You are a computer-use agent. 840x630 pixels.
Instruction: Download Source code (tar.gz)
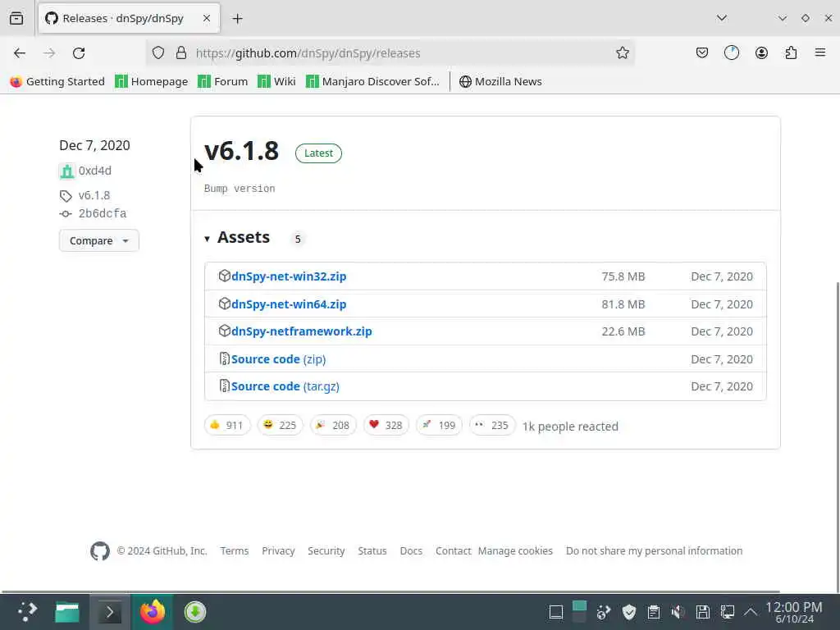pos(285,386)
